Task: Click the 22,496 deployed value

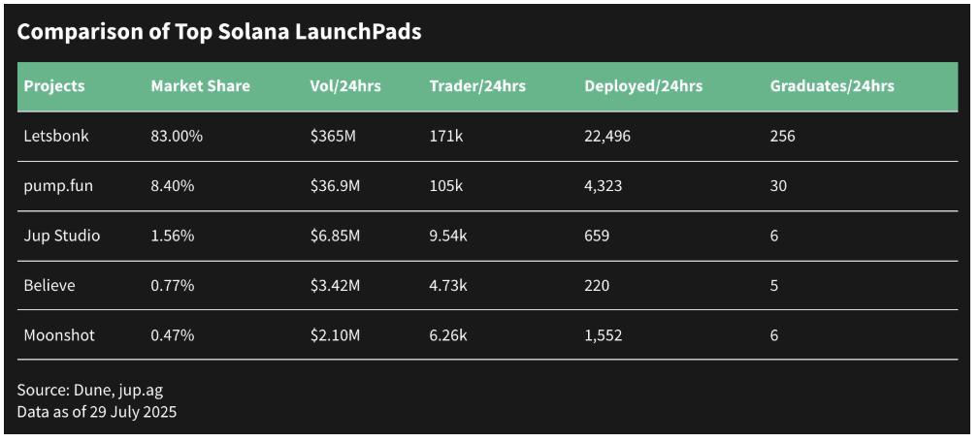Action: tap(607, 137)
